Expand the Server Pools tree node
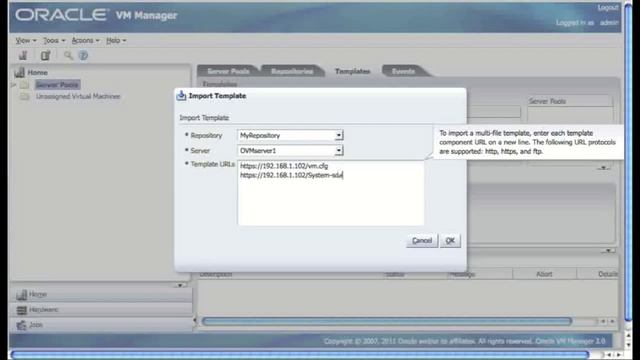The image size is (640, 360). coord(13,84)
